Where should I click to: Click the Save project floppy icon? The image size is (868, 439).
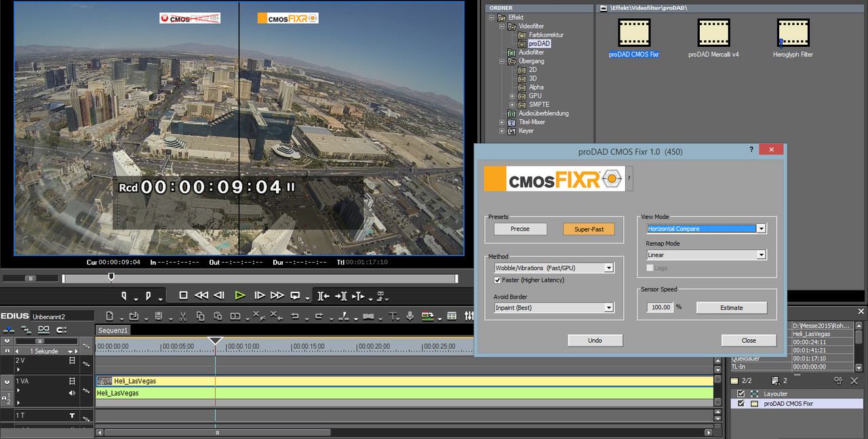[158, 316]
